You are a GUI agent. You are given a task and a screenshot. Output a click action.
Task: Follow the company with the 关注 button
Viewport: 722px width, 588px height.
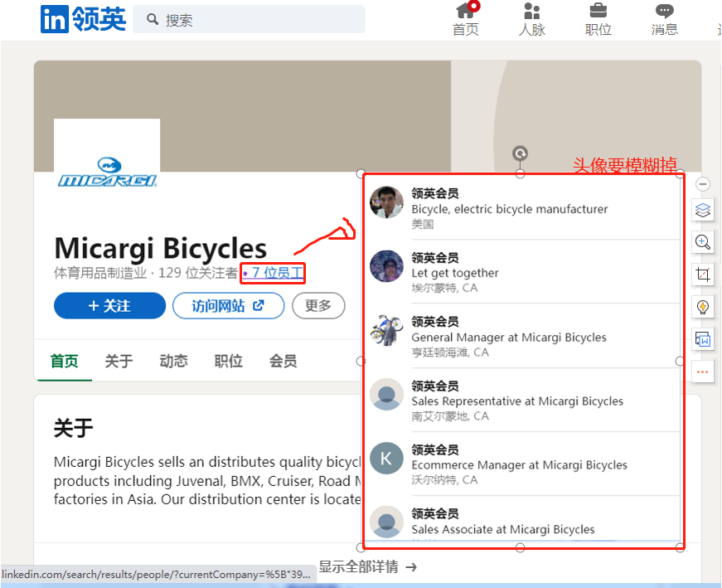pos(109,305)
